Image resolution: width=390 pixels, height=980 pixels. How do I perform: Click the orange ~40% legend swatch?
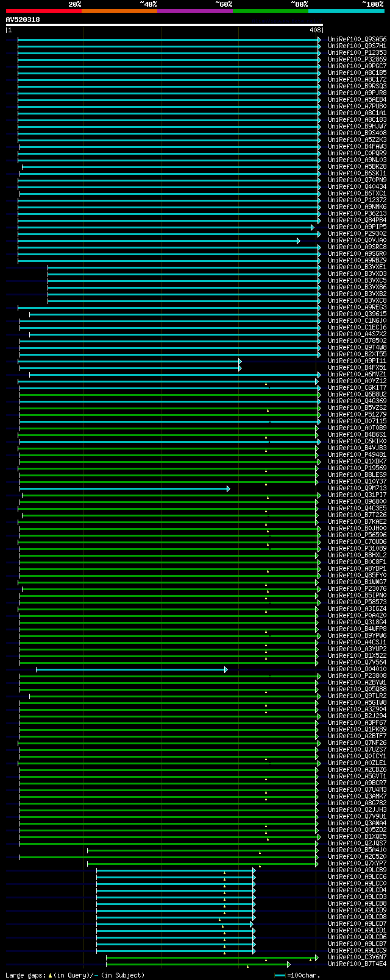pyautogui.click(x=119, y=11)
